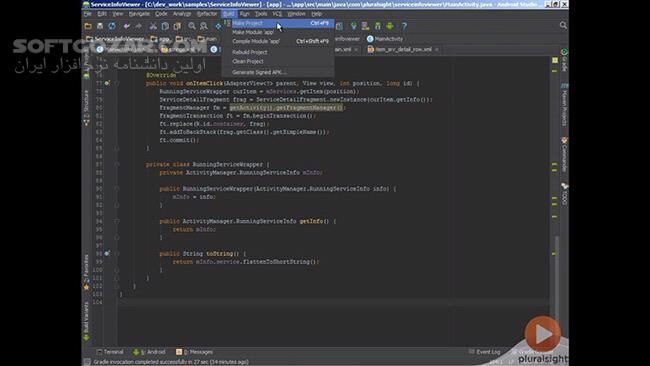Open the Terminal tool window
The image size is (650, 366).
[110, 352]
